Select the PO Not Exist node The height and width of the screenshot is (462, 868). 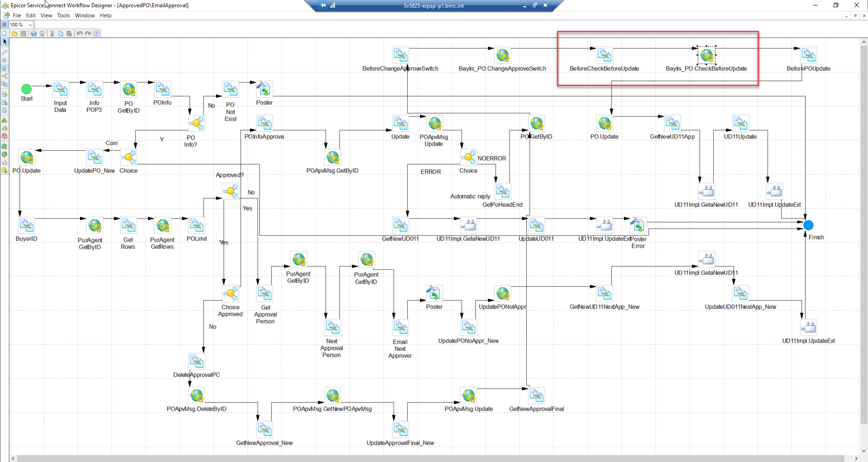tap(231, 90)
